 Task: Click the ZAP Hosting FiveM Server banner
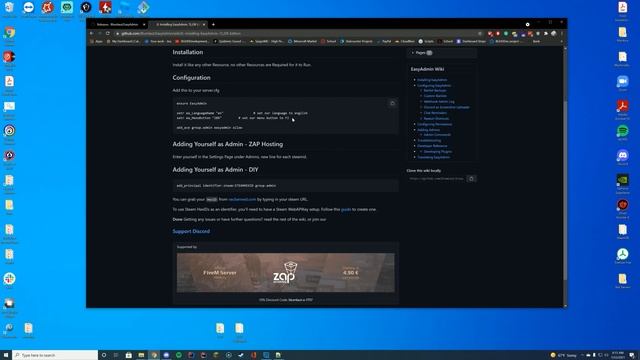285,273
